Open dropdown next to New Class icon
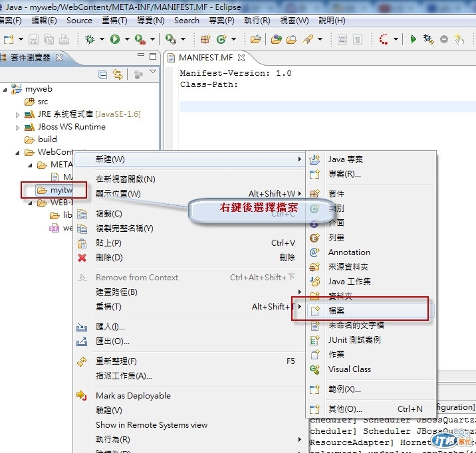Image resolution: width=476 pixels, height=453 pixels. tap(234, 39)
